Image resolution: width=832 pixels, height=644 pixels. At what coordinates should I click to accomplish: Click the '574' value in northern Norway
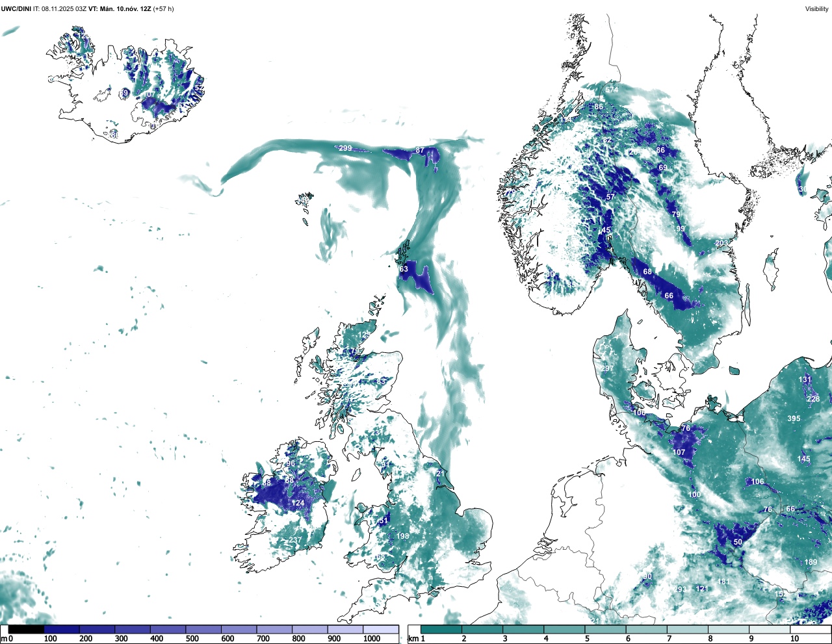(612, 90)
